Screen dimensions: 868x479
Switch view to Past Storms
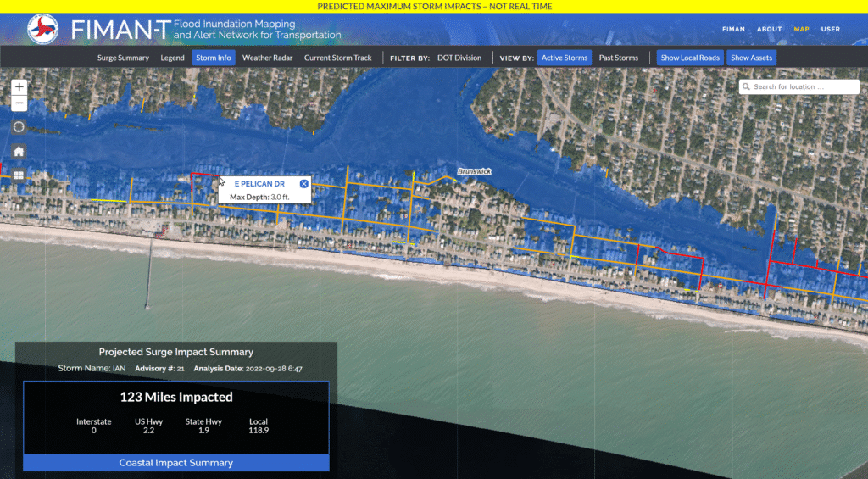point(618,58)
